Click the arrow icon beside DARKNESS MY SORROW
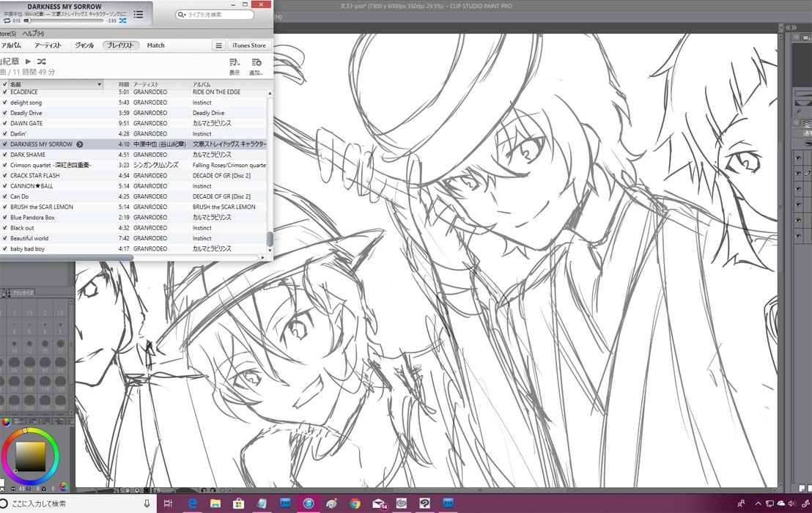 [80, 144]
